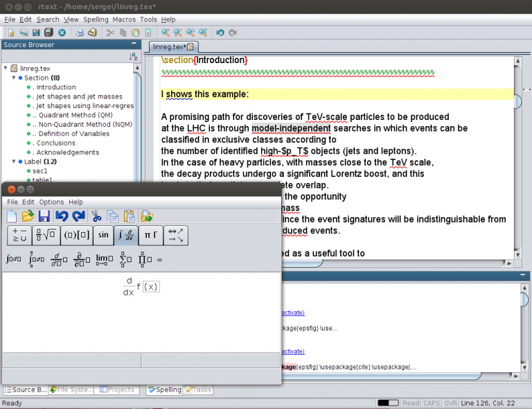Screen dimensions: 532x409
Task: Open Options menu in equation editor
Action: pyautogui.click(x=51, y=202)
